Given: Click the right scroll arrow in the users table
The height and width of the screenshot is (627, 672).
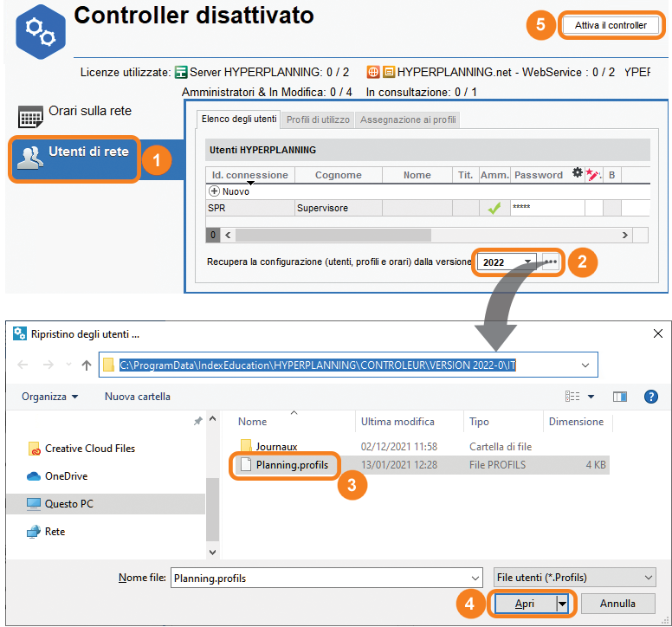Looking at the screenshot, I should point(625,235).
